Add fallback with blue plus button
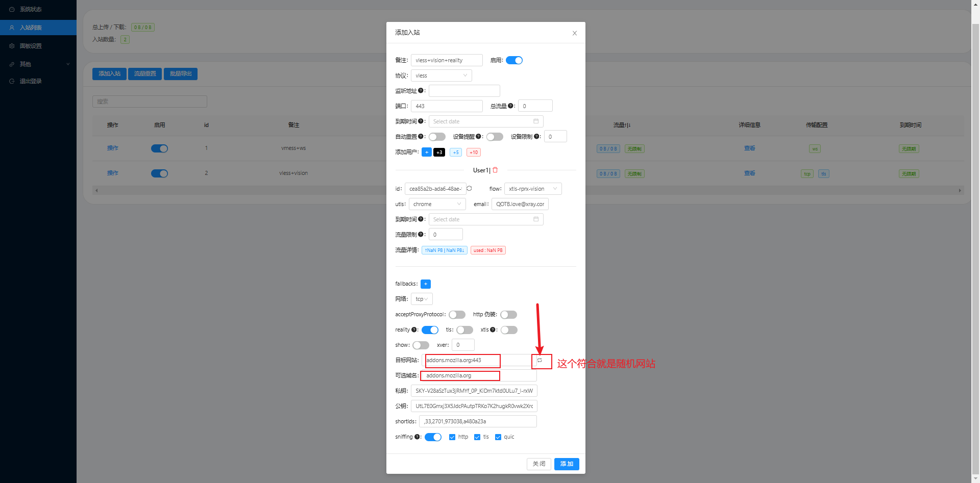 point(426,284)
